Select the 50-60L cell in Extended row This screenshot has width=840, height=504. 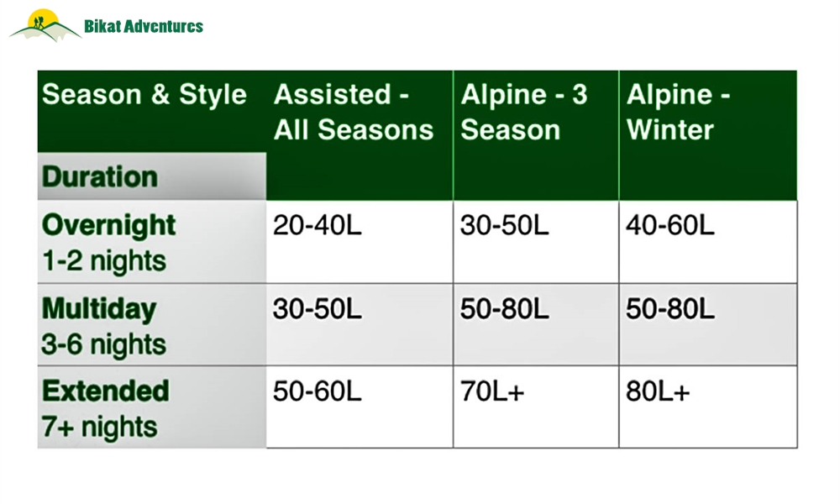[360, 407]
